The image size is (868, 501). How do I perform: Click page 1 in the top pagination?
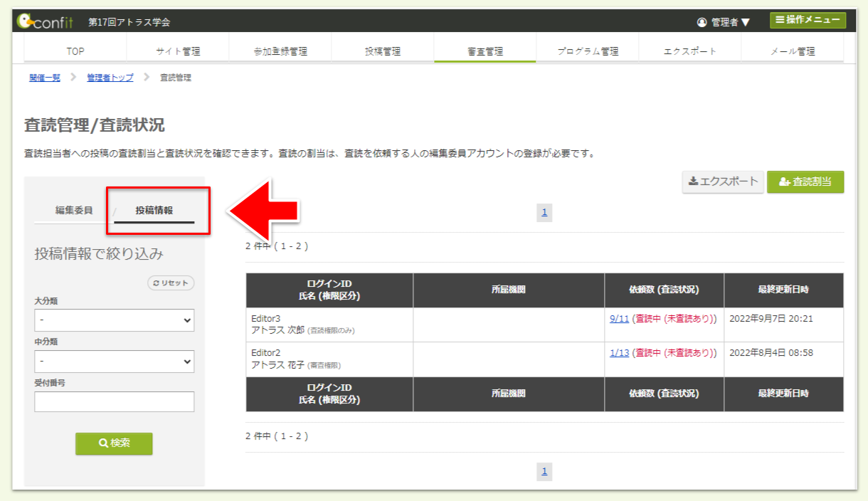[x=544, y=212]
